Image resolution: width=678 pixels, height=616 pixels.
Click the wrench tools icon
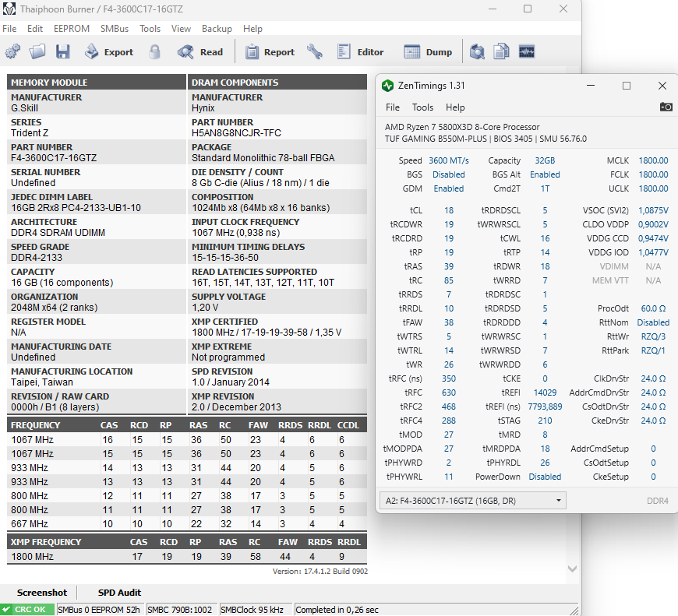(x=315, y=52)
